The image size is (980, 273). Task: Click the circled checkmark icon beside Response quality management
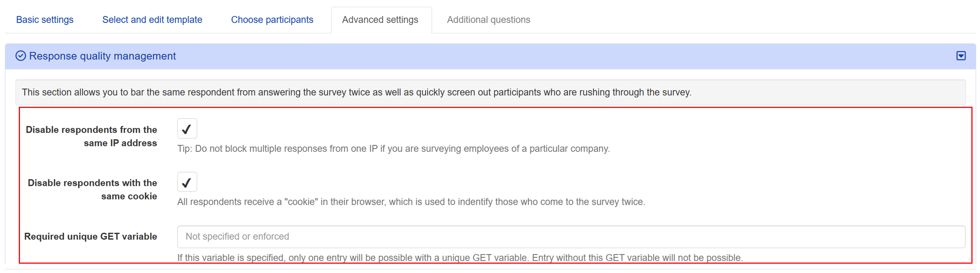[x=21, y=56]
